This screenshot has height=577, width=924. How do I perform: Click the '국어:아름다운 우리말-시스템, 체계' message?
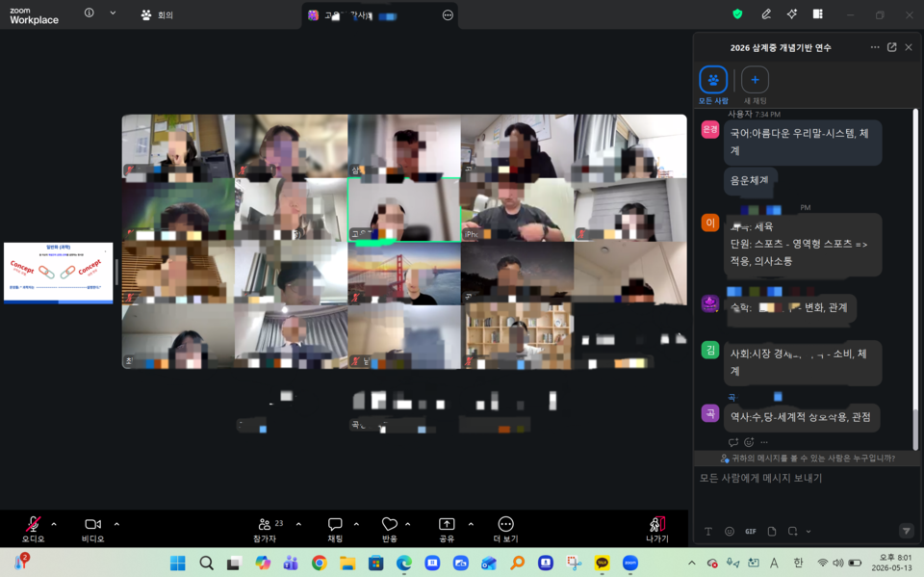[803, 143]
